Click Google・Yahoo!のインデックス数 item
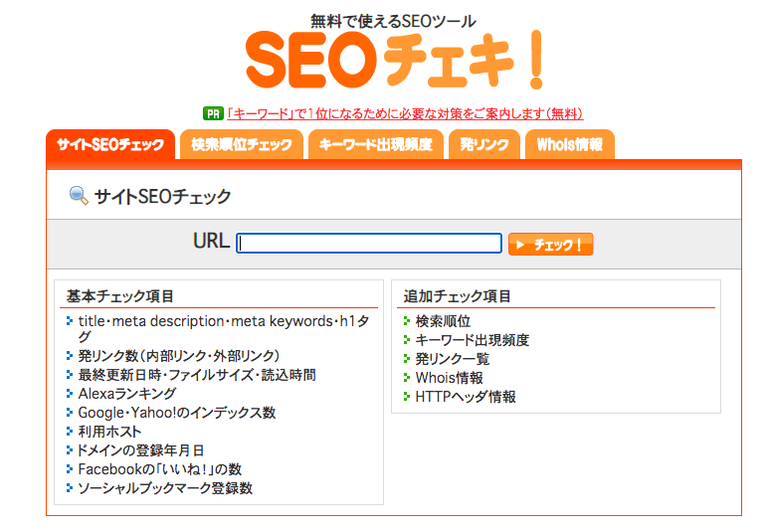 177,413
